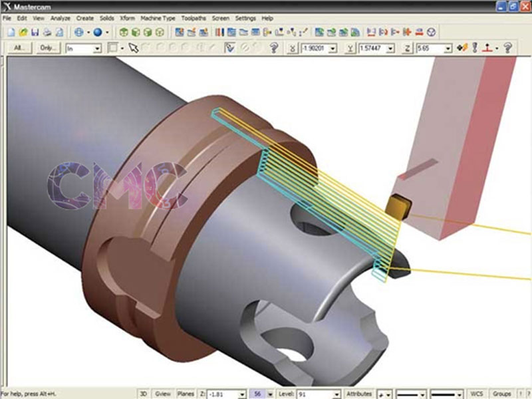Toggle the Z coordinate lock button

[407, 49]
